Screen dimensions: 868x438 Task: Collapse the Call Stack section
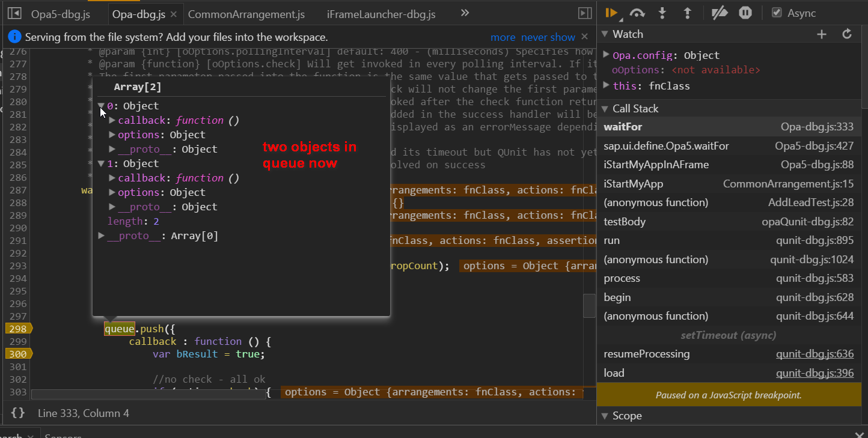click(605, 109)
